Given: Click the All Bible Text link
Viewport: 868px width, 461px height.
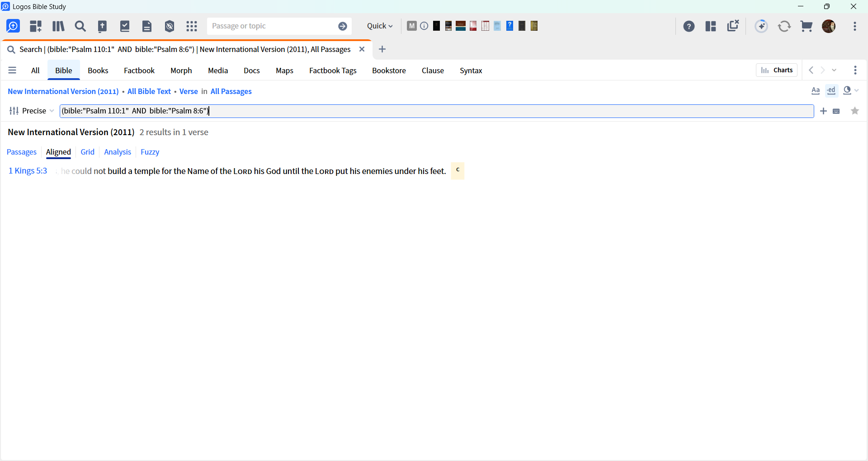Looking at the screenshot, I should (x=149, y=91).
